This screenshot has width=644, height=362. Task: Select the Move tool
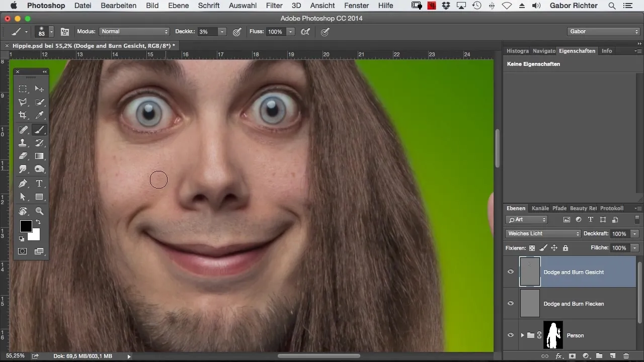tap(39, 89)
